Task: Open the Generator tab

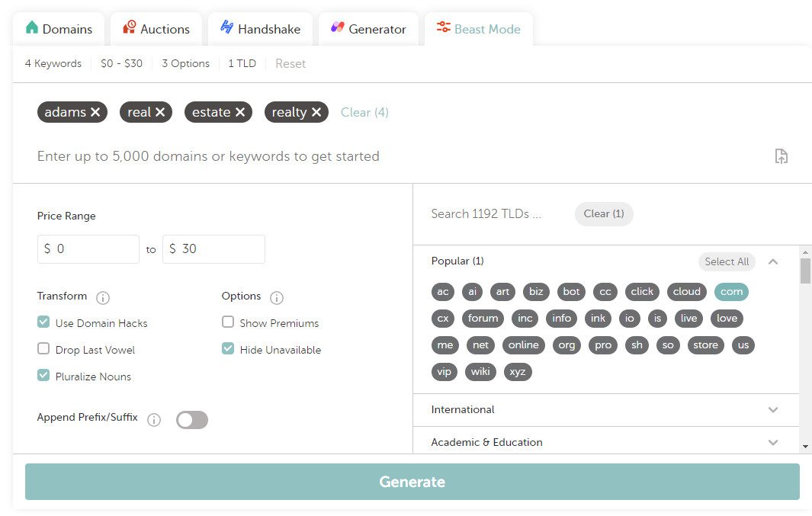Action: [x=369, y=28]
